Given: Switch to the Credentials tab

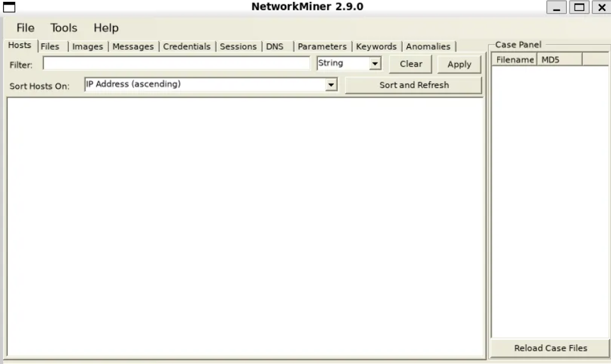Looking at the screenshot, I should 186,47.
